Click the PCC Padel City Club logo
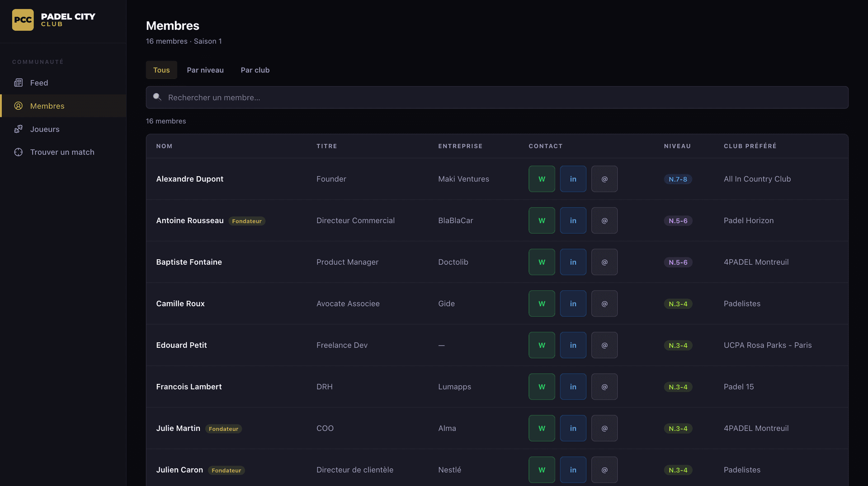Screen dimensions: 868x486 click(x=54, y=20)
